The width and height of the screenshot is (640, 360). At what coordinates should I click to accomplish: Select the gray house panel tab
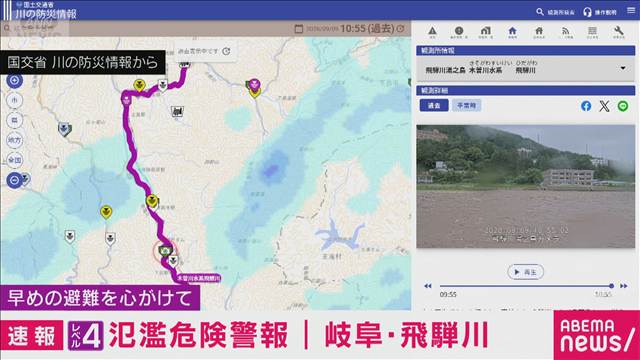(539, 32)
